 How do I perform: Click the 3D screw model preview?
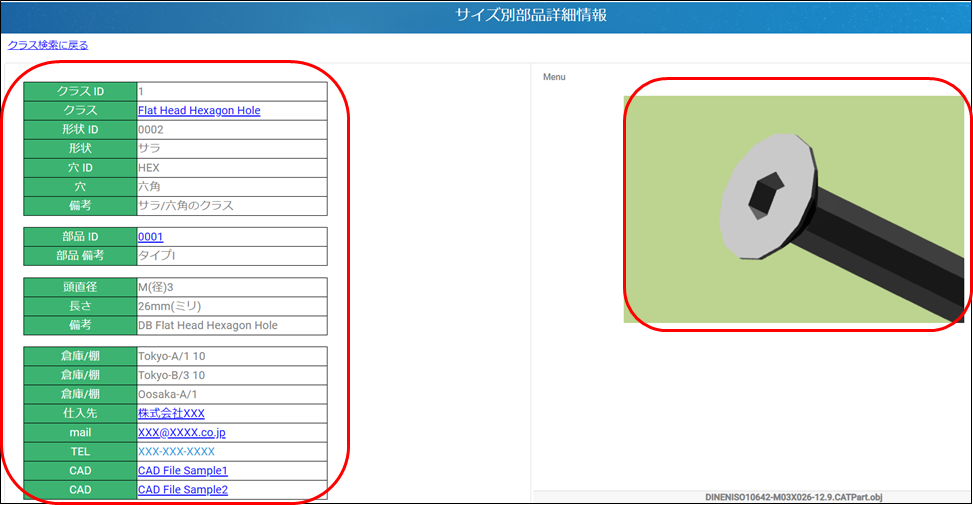tap(794, 209)
